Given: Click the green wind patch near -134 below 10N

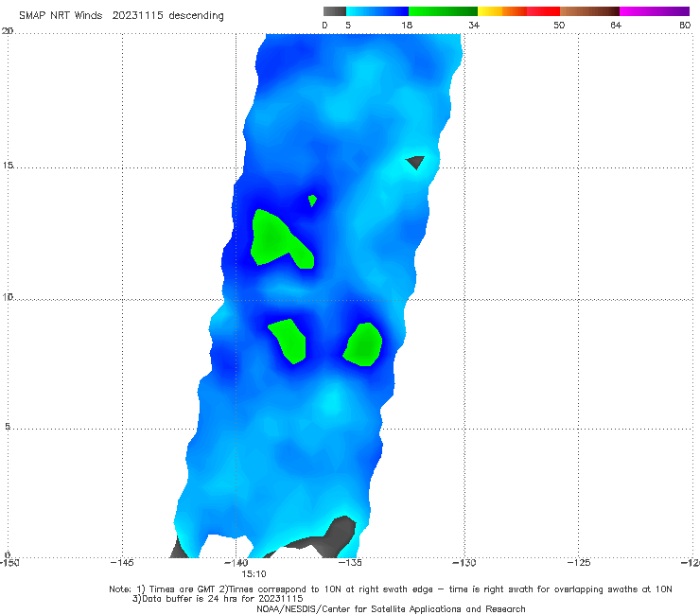Looking at the screenshot, I should (x=363, y=344).
